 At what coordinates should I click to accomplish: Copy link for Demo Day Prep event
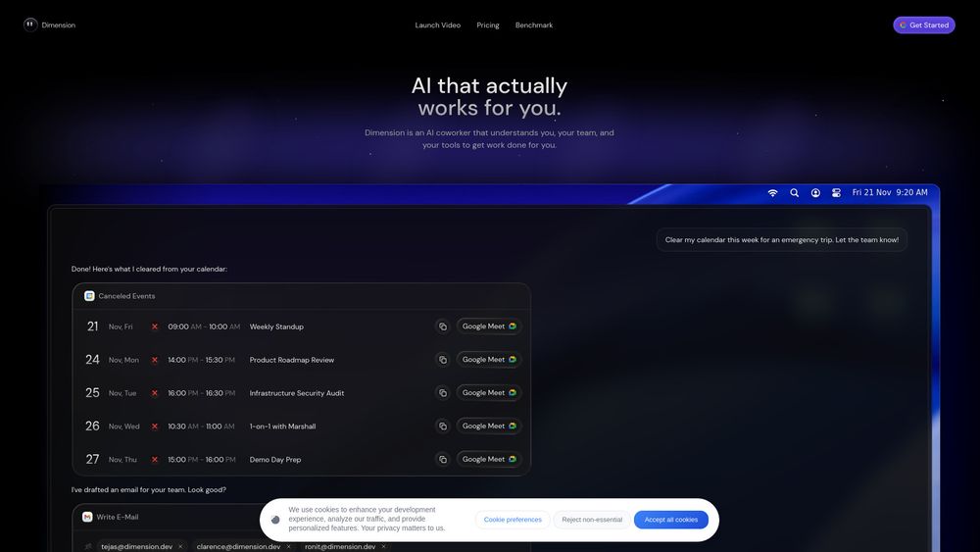pos(443,459)
